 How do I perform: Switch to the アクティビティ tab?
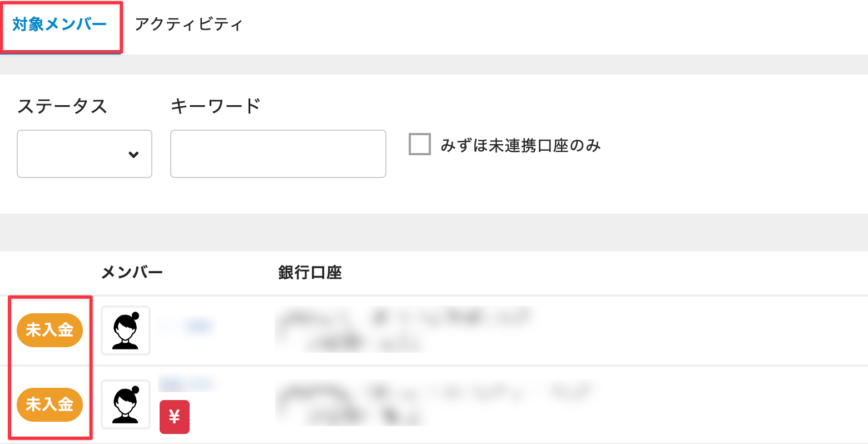189,25
